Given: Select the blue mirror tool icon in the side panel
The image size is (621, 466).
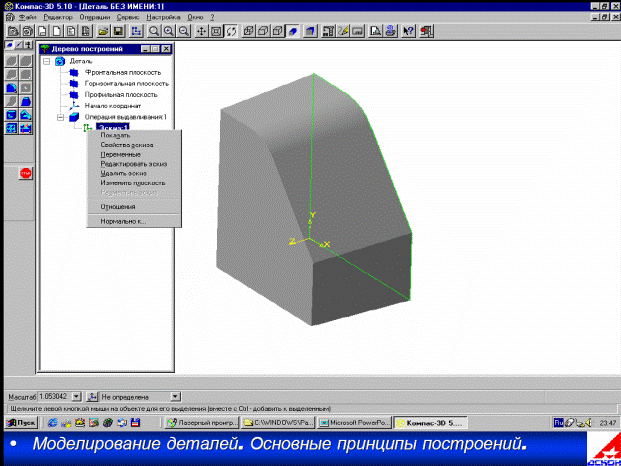Looking at the screenshot, I should point(26,128).
